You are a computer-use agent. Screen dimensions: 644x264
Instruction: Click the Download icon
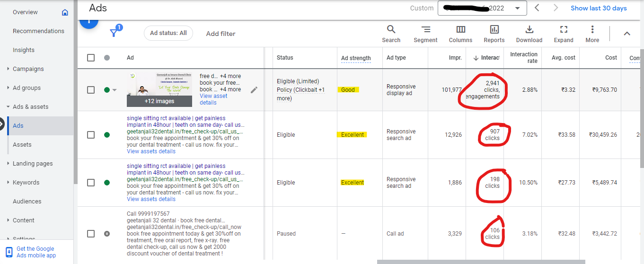(529, 29)
